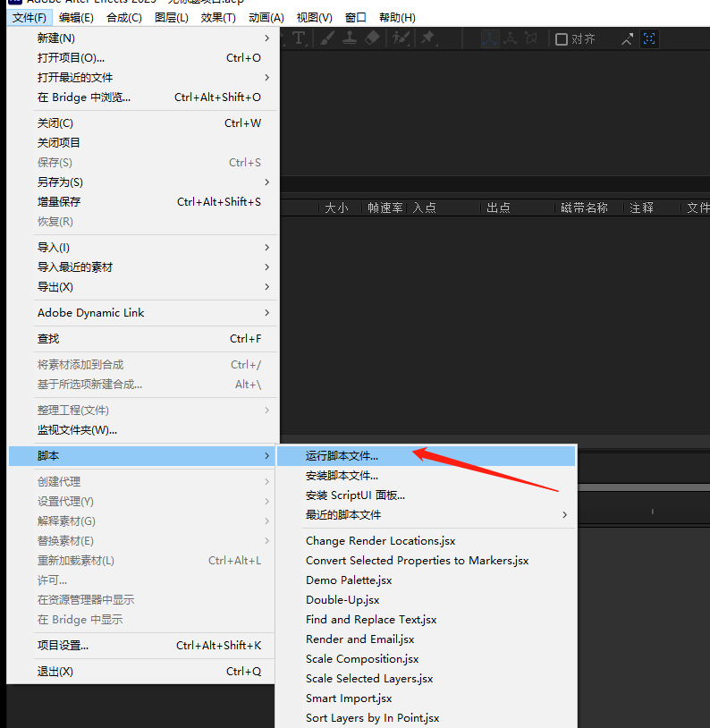Select the Roto Brush tool
Viewport: 710px width, 728px height.
tap(401, 38)
